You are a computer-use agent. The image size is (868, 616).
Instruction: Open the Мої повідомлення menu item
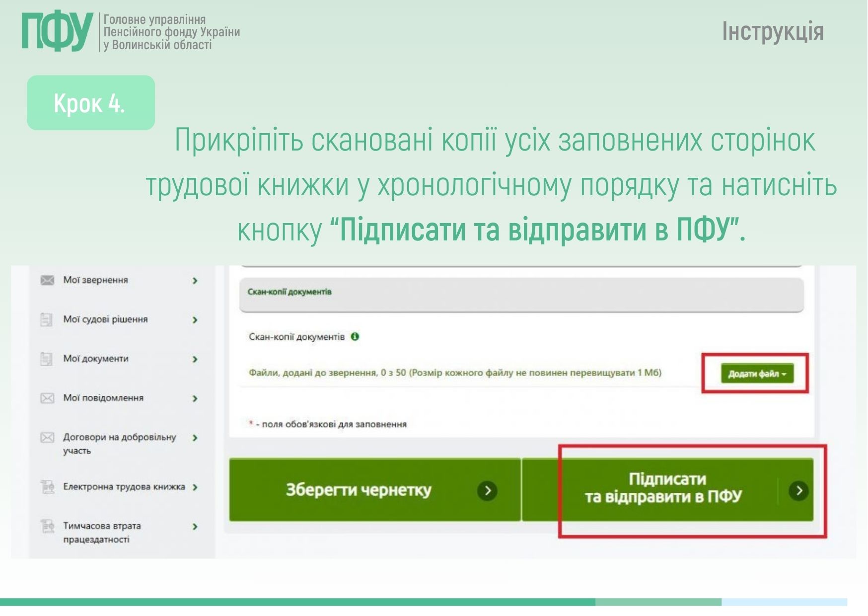103,398
